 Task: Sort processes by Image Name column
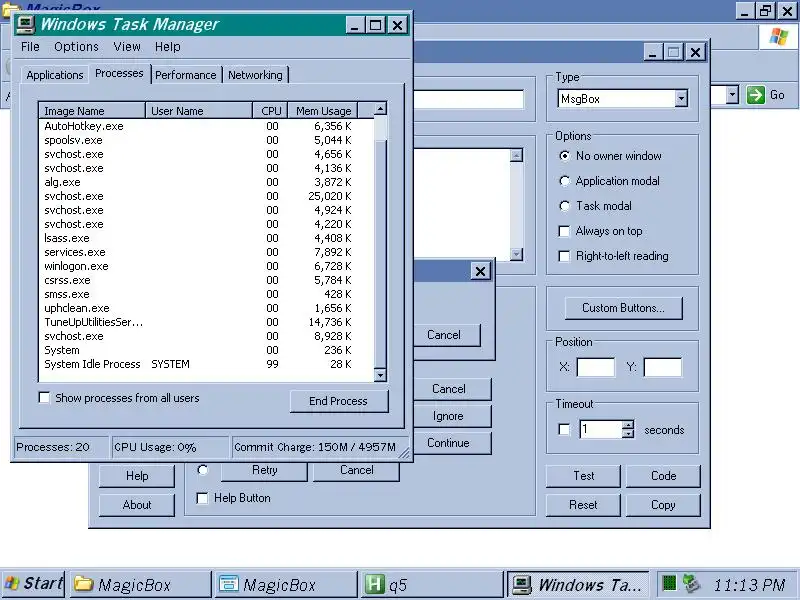[92, 111]
